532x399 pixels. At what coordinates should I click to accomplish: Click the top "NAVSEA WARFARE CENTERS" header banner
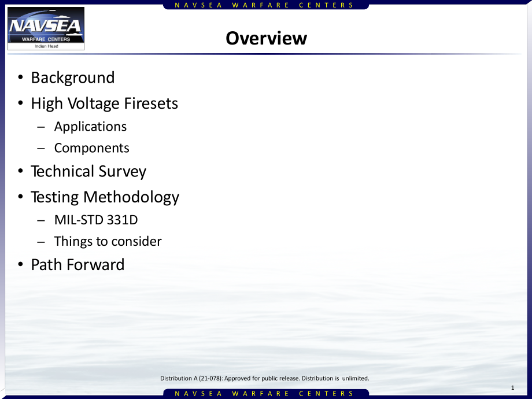[x=266, y=5]
